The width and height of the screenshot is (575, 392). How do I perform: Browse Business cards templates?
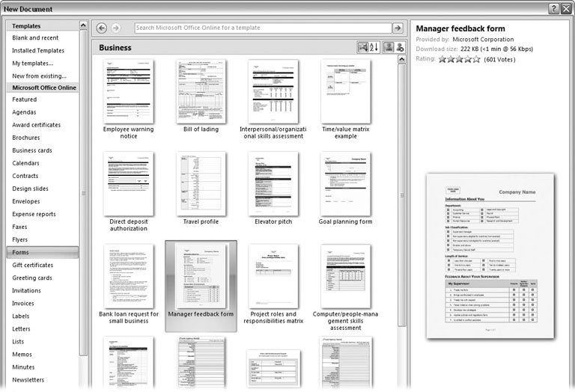click(32, 150)
